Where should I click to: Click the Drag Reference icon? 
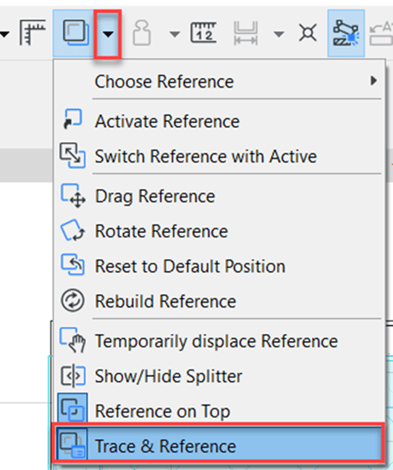coord(73,195)
